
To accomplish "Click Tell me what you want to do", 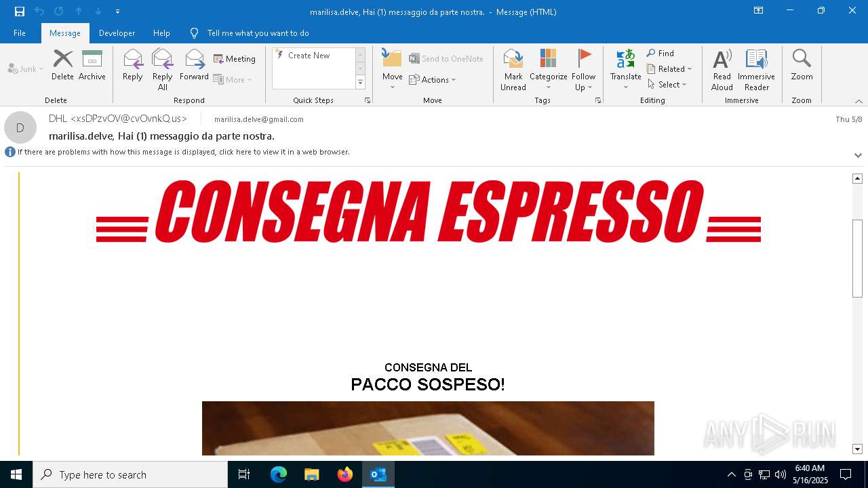I will tap(258, 33).
